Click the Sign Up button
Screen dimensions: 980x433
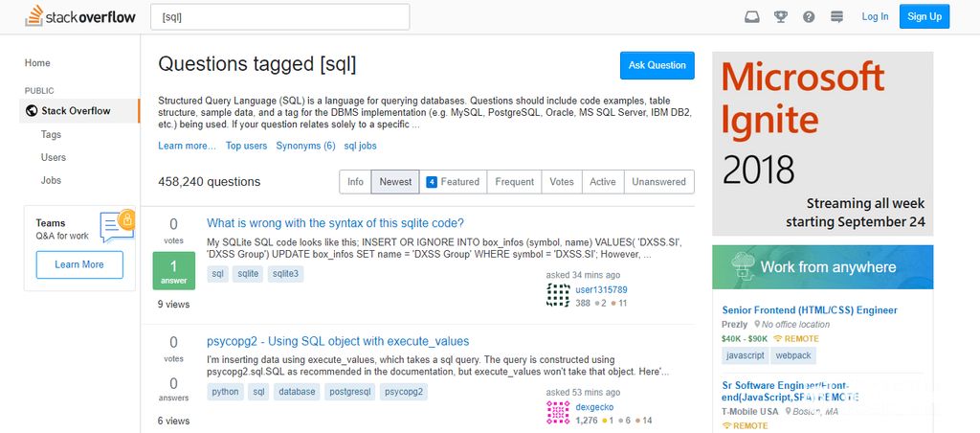(924, 16)
